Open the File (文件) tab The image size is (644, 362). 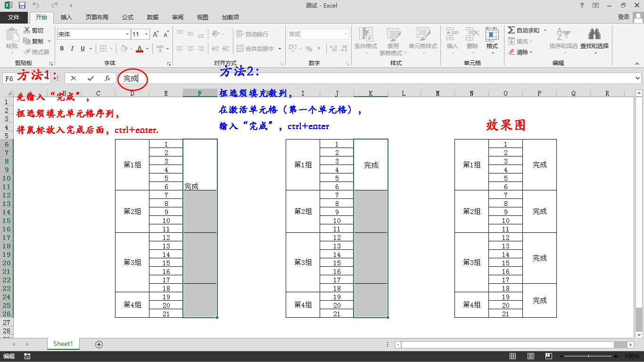coord(14,17)
